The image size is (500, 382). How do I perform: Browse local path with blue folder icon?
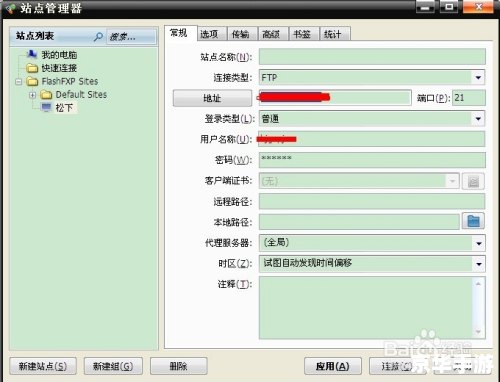point(473,221)
